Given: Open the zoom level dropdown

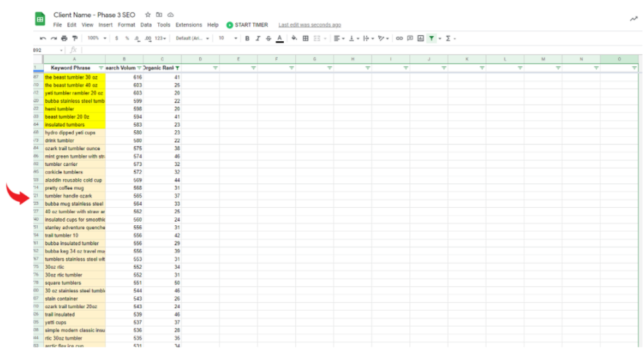Looking at the screenshot, I should tap(97, 38).
